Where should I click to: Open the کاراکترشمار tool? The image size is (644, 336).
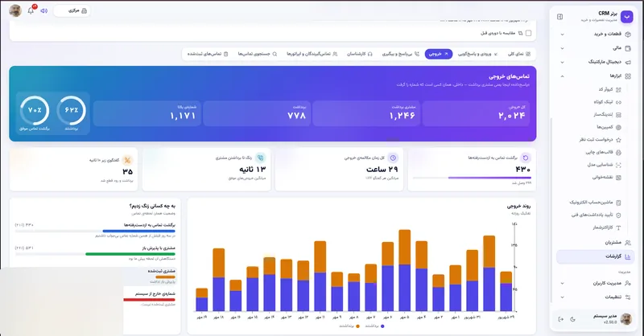pos(607,227)
